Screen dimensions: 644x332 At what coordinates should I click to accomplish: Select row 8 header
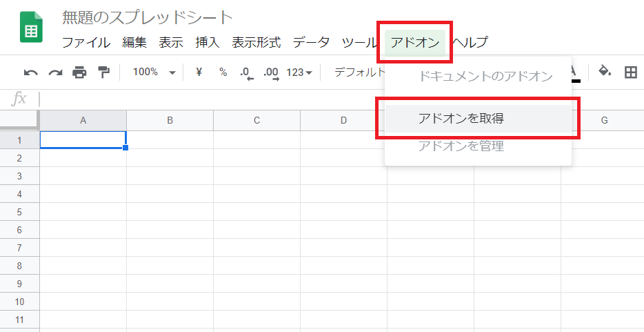point(19,266)
